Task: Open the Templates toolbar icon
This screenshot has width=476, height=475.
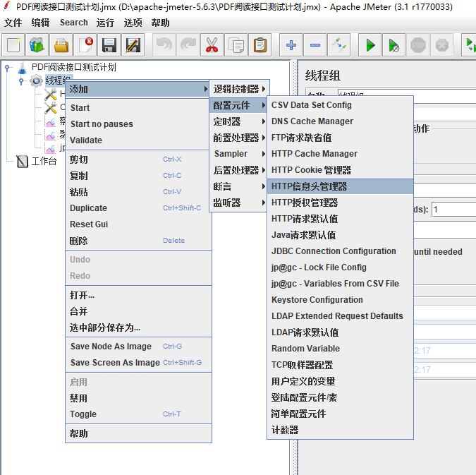Action: click(37, 45)
